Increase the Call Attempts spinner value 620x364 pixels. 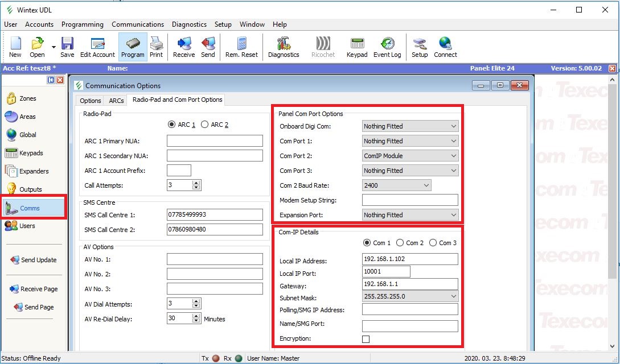197,183
